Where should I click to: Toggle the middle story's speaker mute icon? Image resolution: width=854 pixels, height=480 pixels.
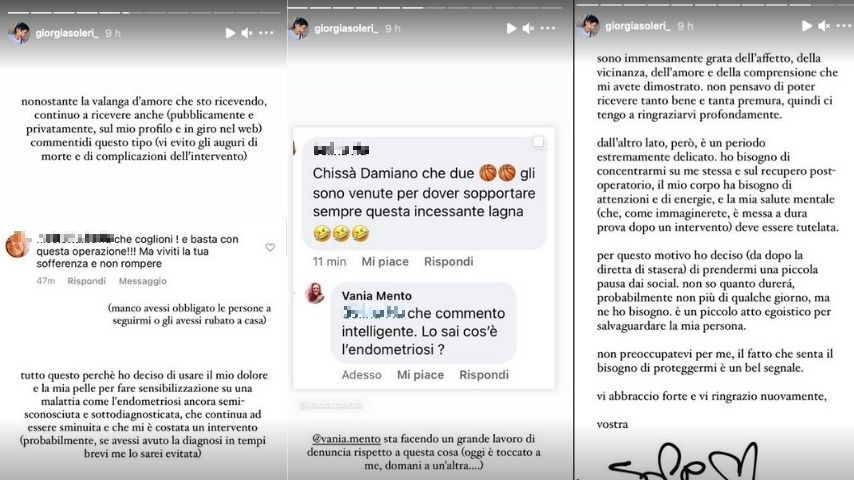(x=528, y=28)
